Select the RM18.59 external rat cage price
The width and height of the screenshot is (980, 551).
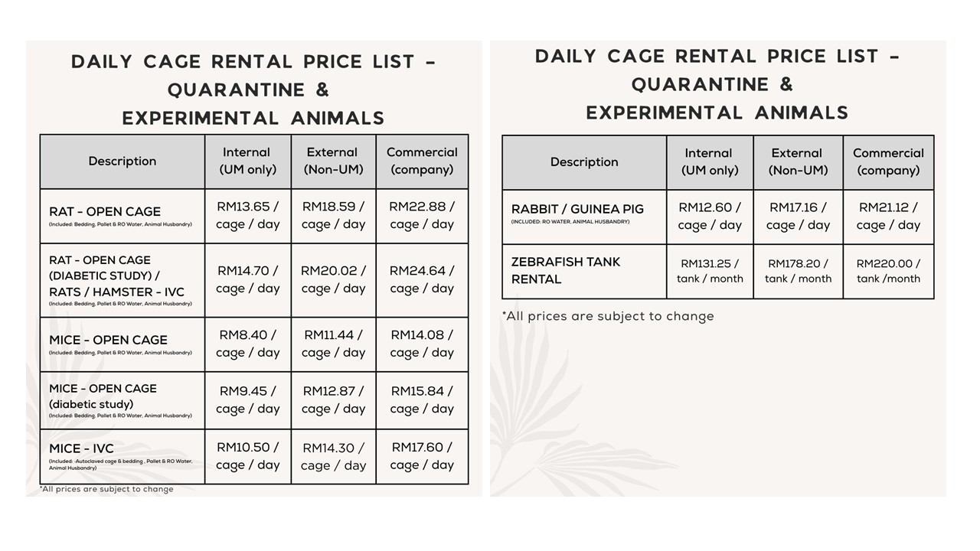point(333,215)
